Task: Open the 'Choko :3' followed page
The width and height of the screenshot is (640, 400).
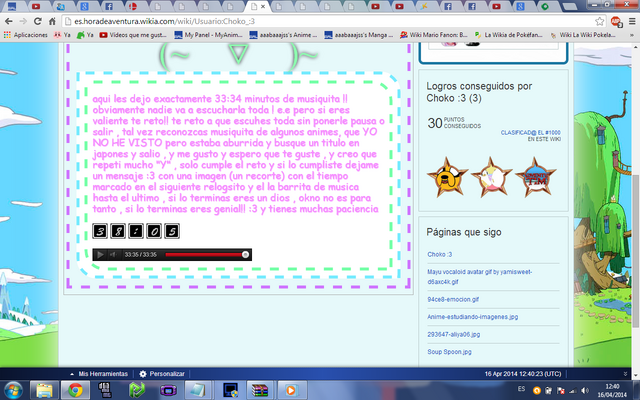Action: [x=440, y=254]
